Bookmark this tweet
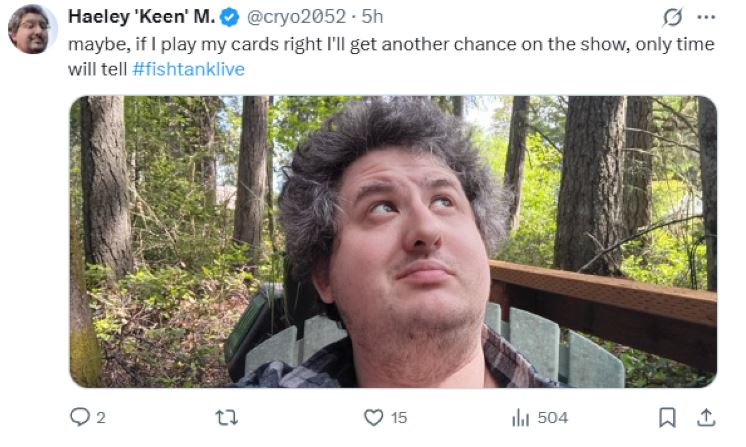 667,418
